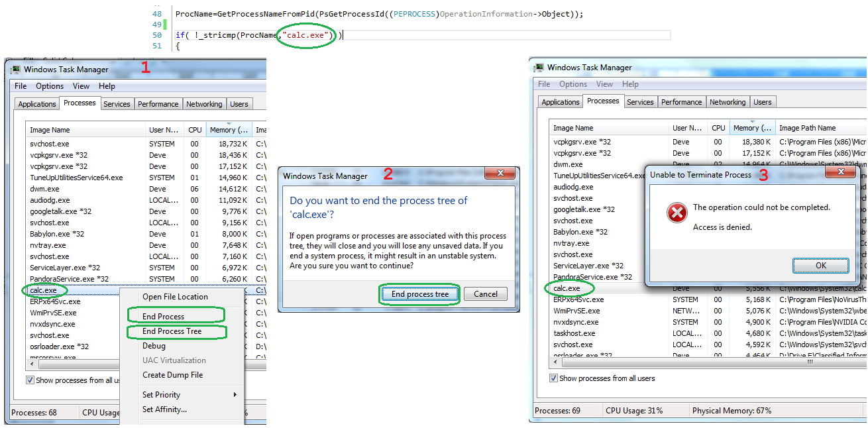The height and width of the screenshot is (428, 868).
Task: Choose End Process from the context menu
Action: 163,317
